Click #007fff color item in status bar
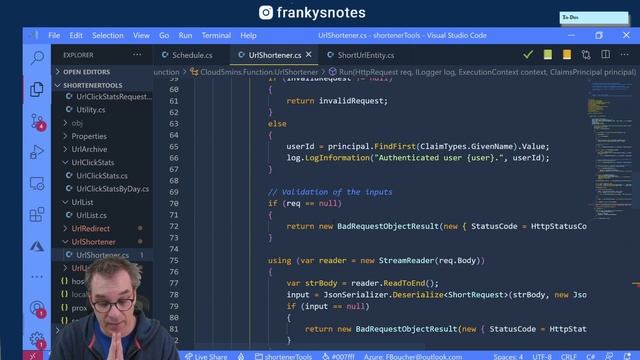The width and height of the screenshot is (640, 360). (x=338, y=356)
